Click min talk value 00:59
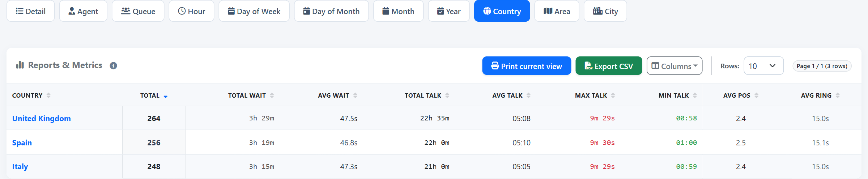This screenshot has width=868, height=179. [x=686, y=167]
